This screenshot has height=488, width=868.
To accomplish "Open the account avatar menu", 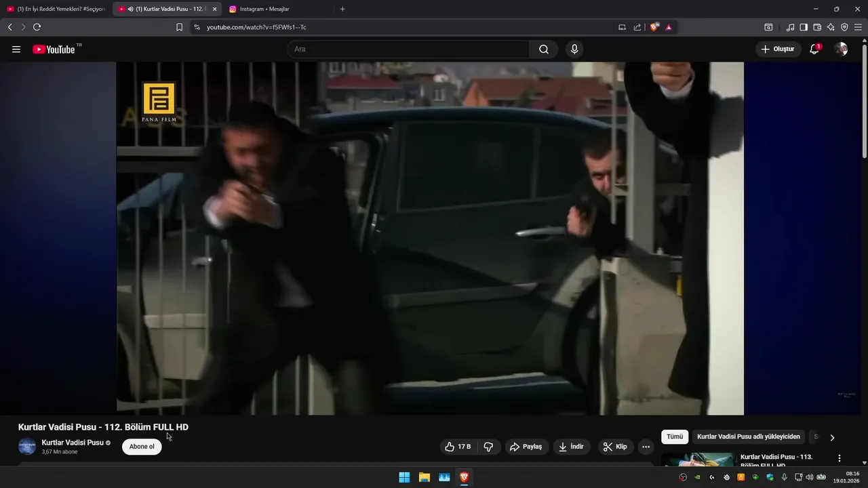I will [x=841, y=49].
